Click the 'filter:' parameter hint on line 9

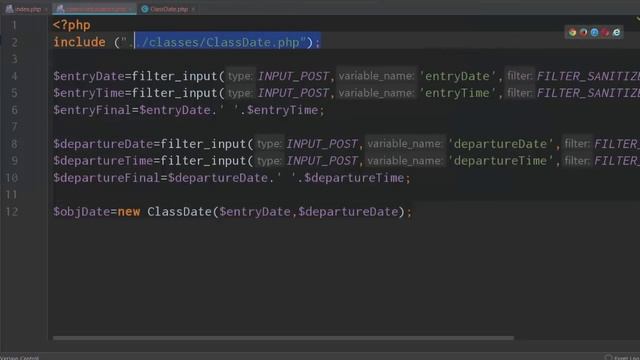pyautogui.click(x=577, y=161)
